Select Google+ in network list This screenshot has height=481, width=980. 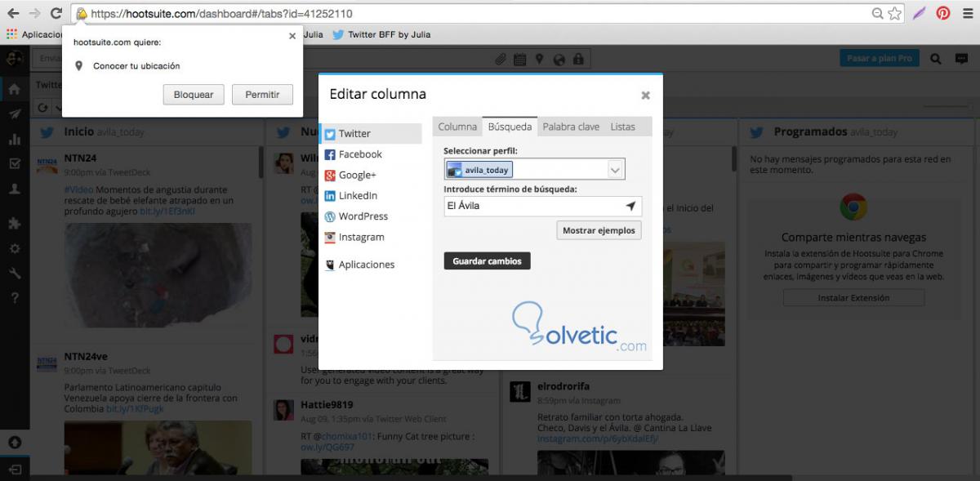pyautogui.click(x=371, y=175)
